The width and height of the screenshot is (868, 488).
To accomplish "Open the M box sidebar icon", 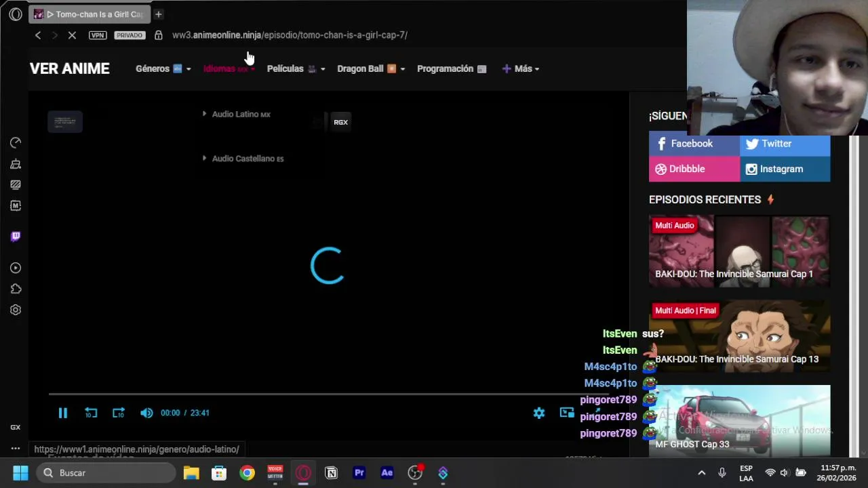I will tap(16, 205).
